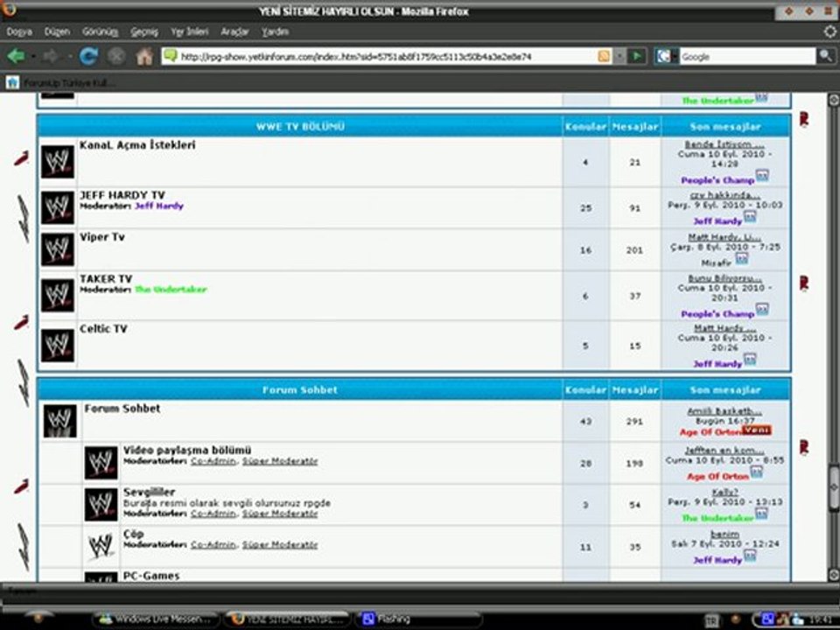The image size is (840, 630).
Task: Visit The Undertaker moderator profile under TAKER TV
Action: 171,290
